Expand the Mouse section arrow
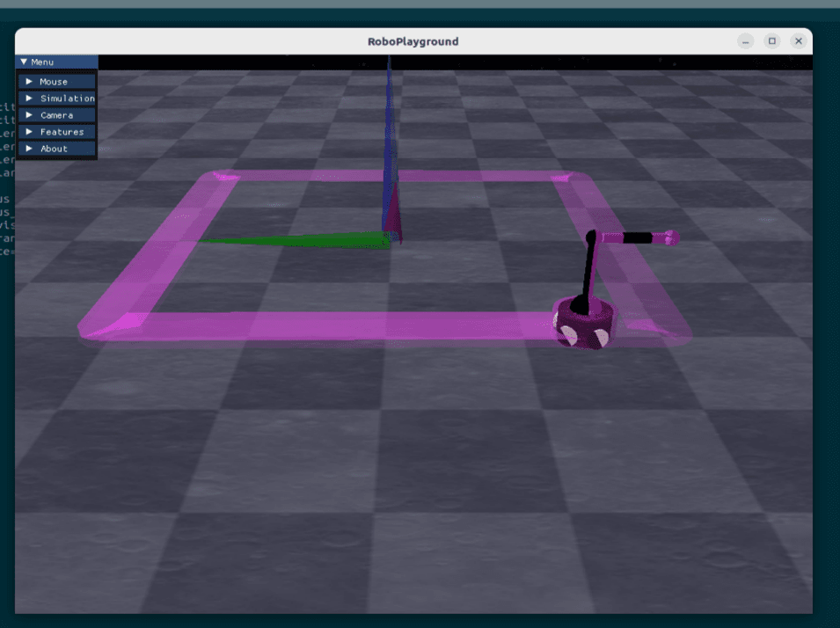 click(x=29, y=82)
